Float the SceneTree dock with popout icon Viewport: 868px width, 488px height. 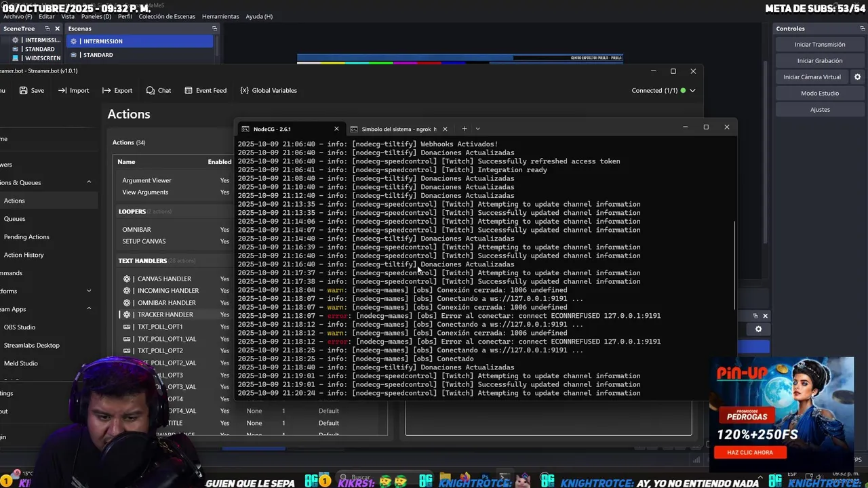point(47,28)
